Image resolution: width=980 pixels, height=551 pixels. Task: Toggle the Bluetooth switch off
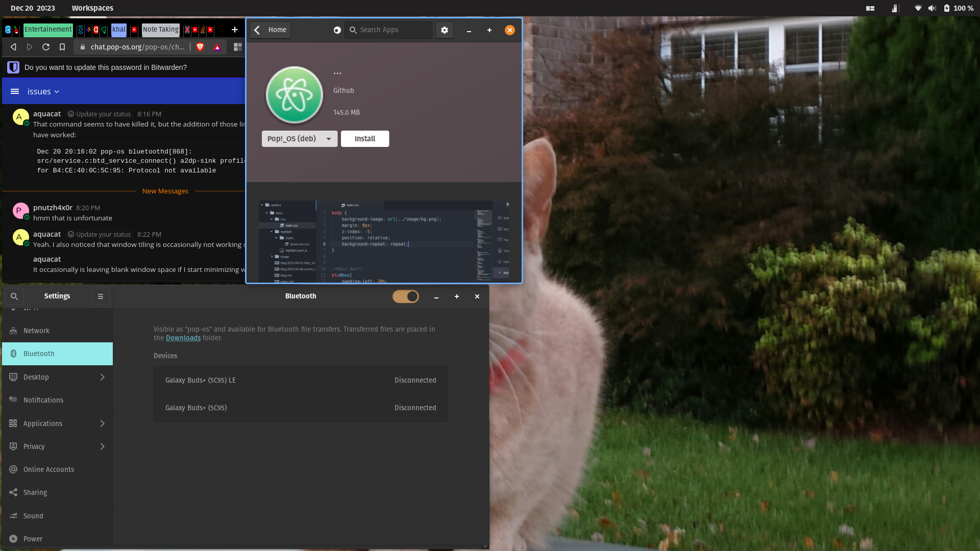406,296
